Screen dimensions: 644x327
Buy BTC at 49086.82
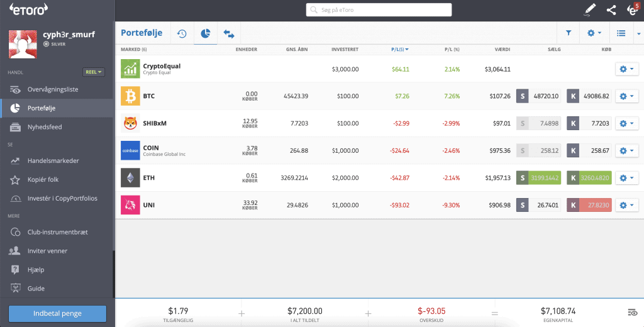pos(589,96)
